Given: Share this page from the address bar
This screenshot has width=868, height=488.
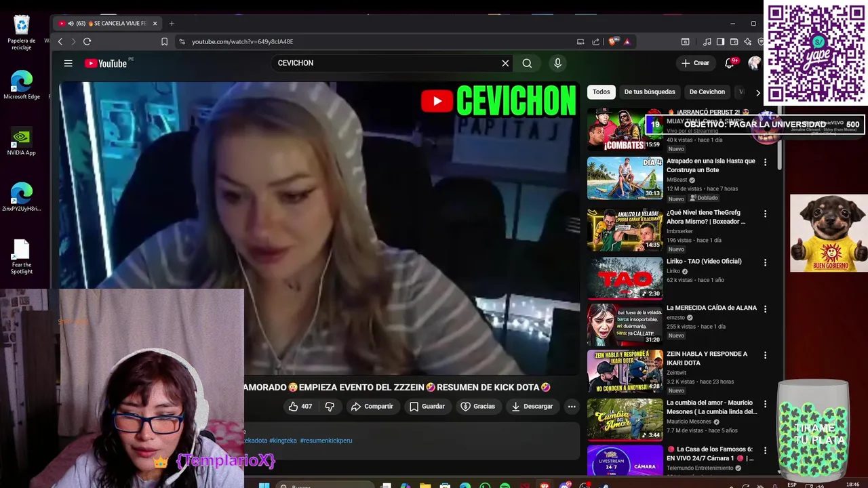Looking at the screenshot, I should coord(595,41).
